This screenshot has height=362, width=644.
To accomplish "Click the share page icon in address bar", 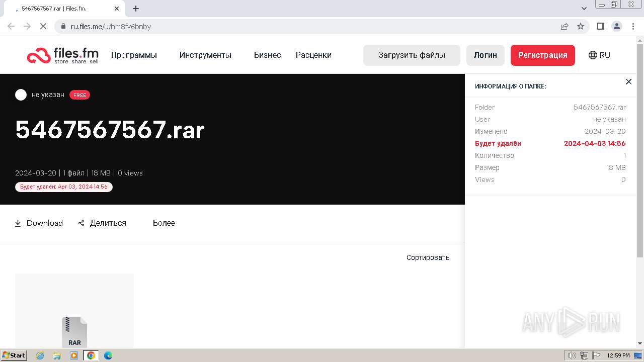I will click(x=565, y=26).
